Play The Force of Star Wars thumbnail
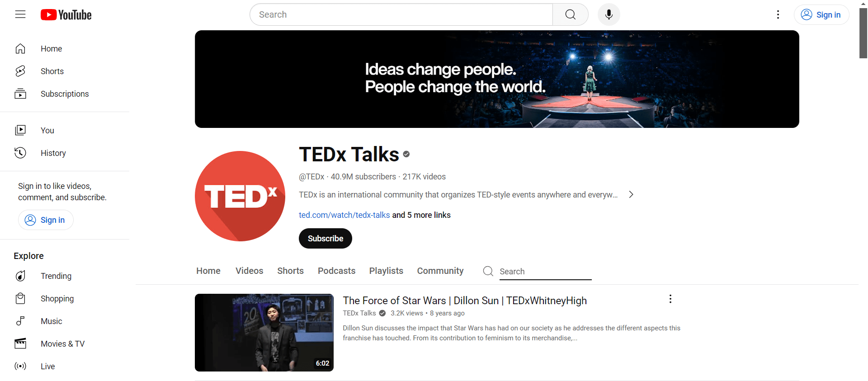 click(264, 333)
